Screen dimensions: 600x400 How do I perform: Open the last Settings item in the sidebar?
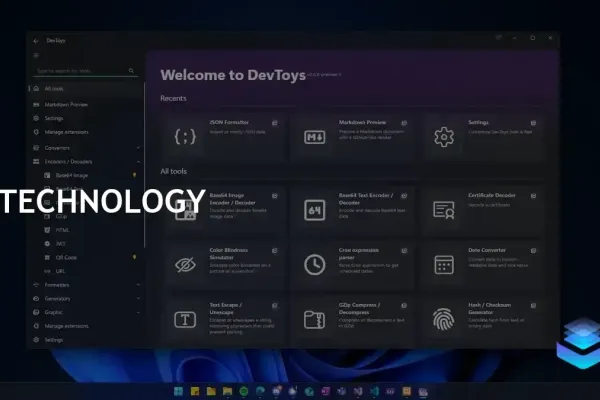[x=86, y=340]
